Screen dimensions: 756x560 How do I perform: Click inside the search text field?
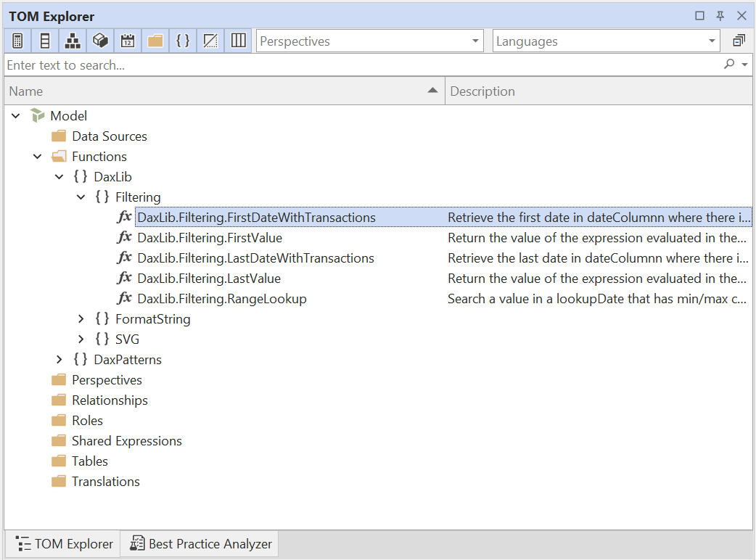click(290, 64)
